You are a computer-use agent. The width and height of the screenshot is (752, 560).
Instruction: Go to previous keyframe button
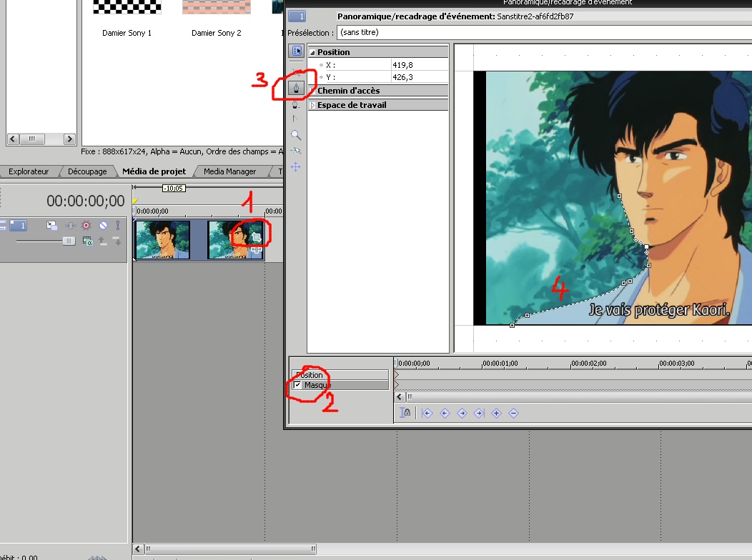445,413
